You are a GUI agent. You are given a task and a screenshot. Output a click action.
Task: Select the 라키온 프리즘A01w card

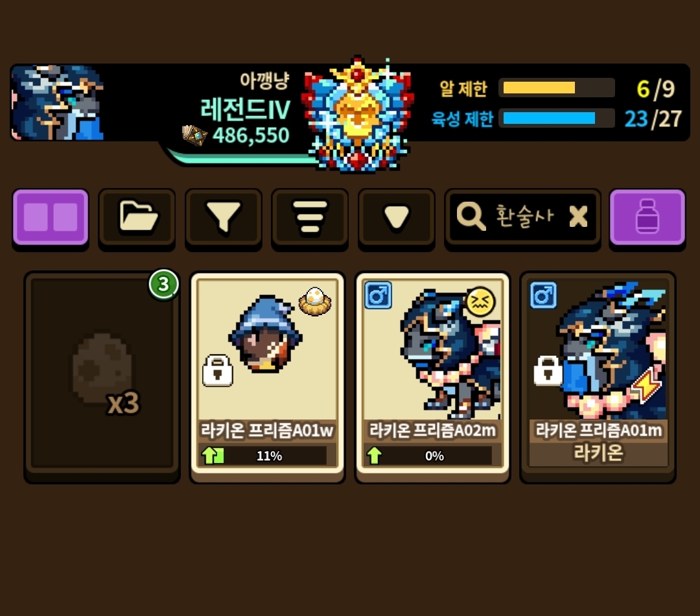268,377
